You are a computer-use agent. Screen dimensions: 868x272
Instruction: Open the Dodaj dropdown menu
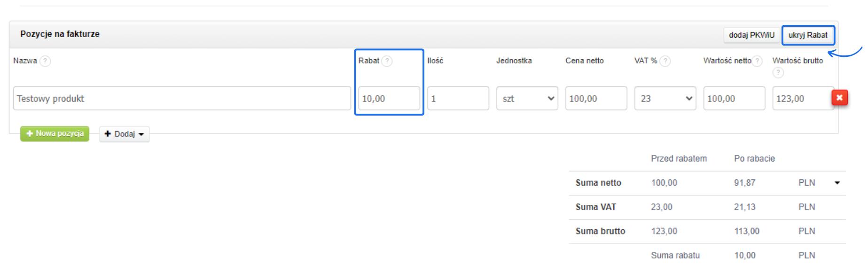(124, 134)
